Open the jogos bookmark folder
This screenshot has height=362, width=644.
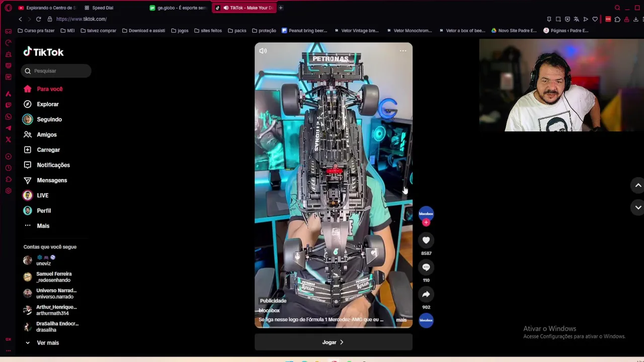[x=180, y=31]
